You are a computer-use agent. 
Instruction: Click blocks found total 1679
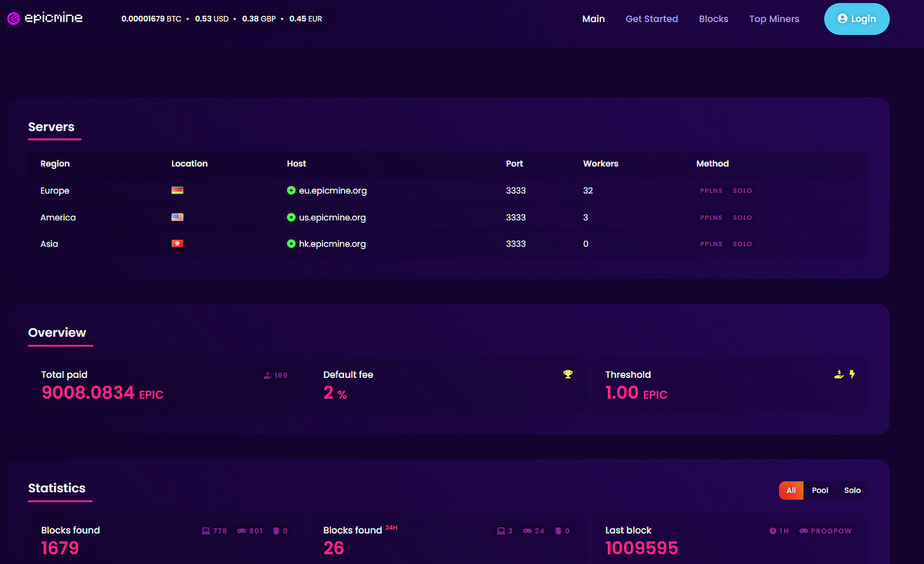coord(60,548)
